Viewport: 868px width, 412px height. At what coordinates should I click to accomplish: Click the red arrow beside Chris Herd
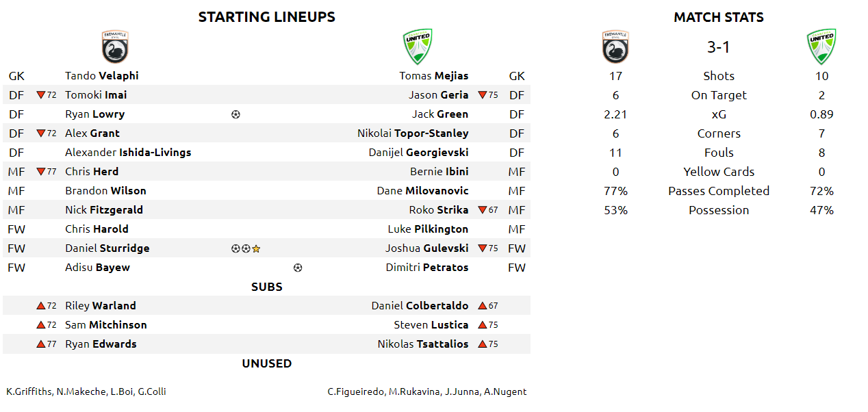(x=41, y=172)
